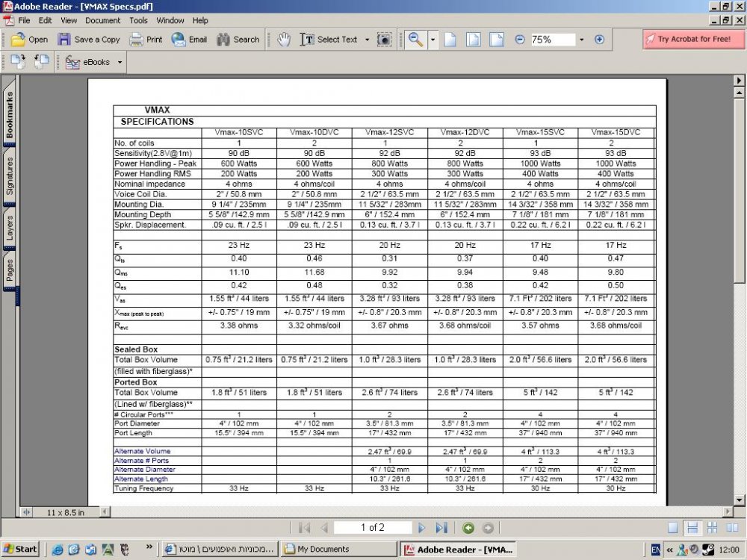Select Continuous page layout in status bar

[692, 528]
